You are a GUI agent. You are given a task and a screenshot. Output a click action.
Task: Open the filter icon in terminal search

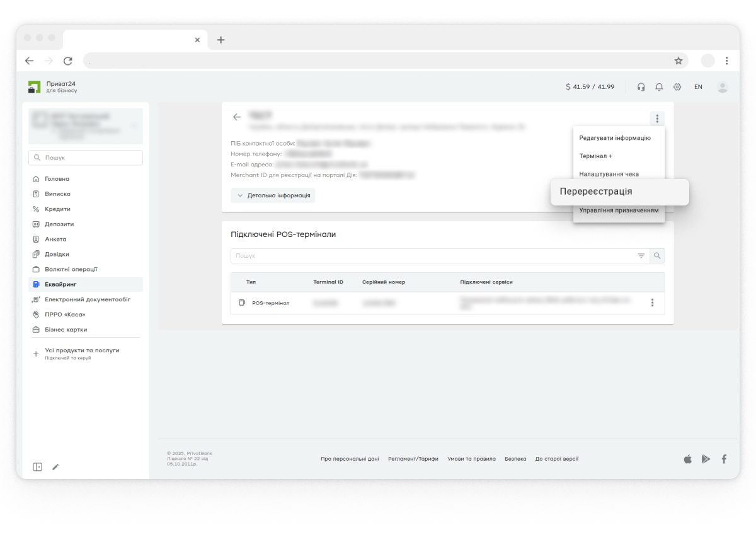coord(641,256)
